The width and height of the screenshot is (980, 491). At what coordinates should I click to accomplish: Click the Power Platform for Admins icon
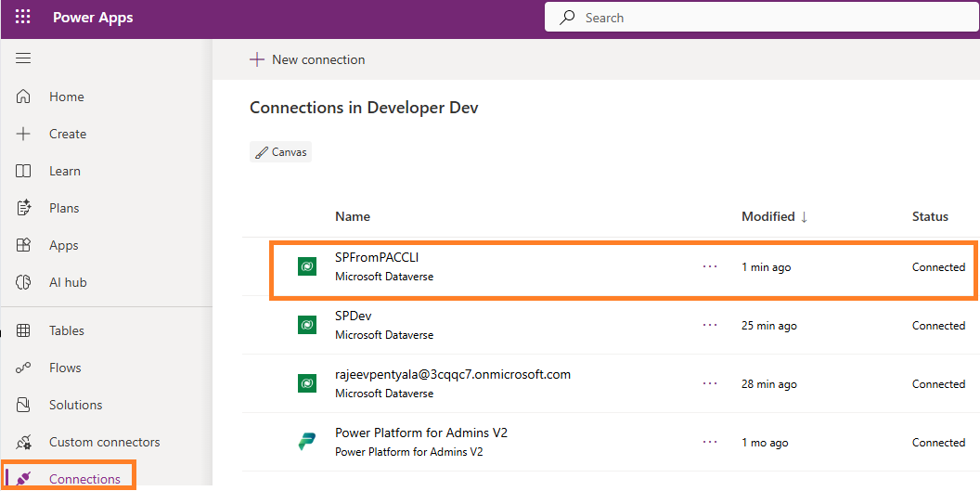(307, 442)
